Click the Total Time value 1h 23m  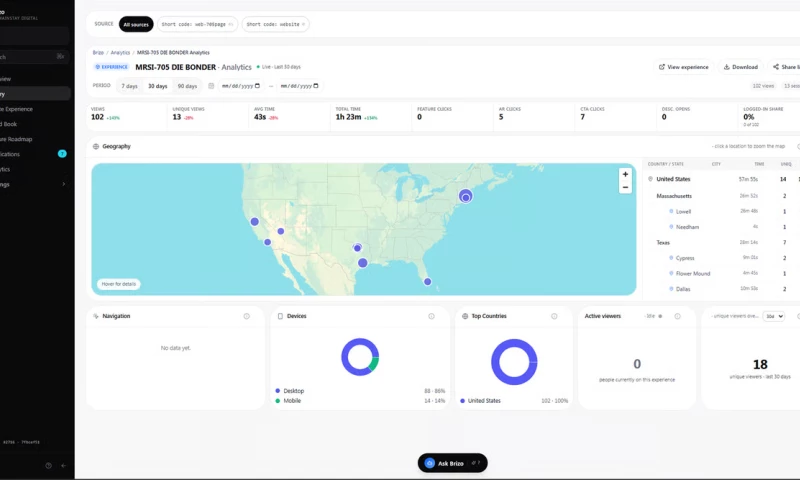point(348,117)
